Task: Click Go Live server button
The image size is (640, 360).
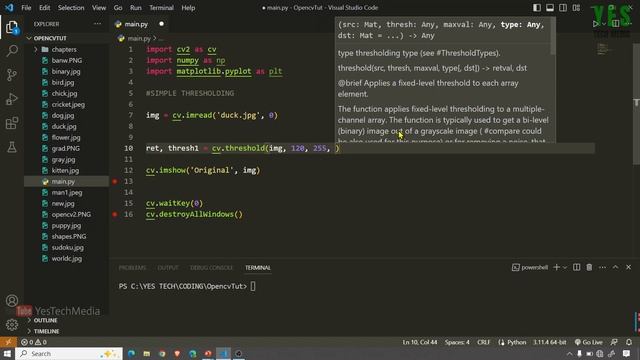Action: click(x=589, y=342)
